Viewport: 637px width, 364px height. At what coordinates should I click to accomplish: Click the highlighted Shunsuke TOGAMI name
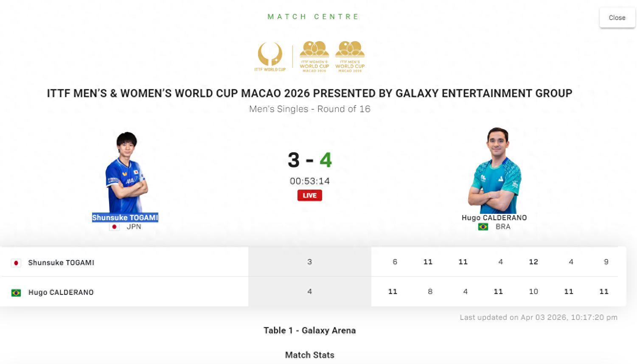click(x=125, y=218)
